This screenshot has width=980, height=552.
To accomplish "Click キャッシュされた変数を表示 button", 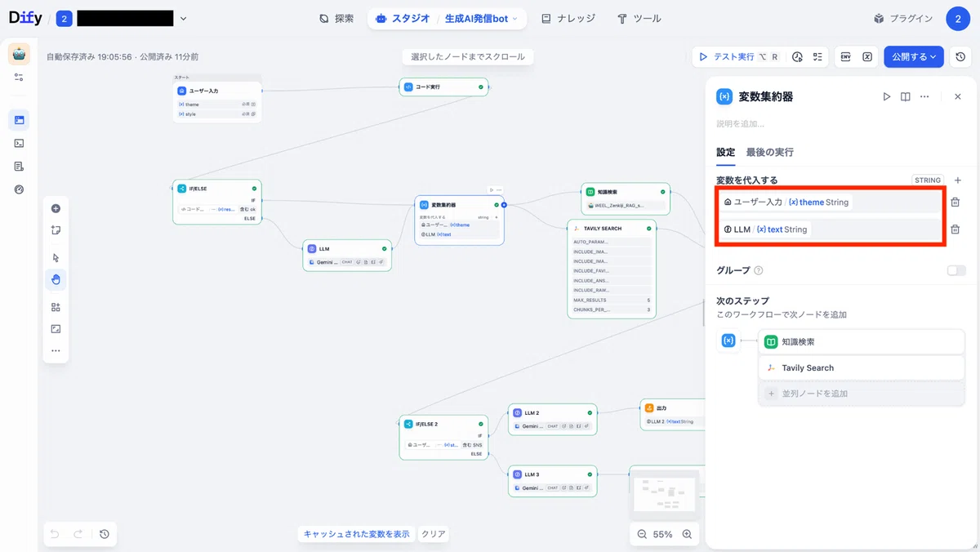I will (356, 534).
